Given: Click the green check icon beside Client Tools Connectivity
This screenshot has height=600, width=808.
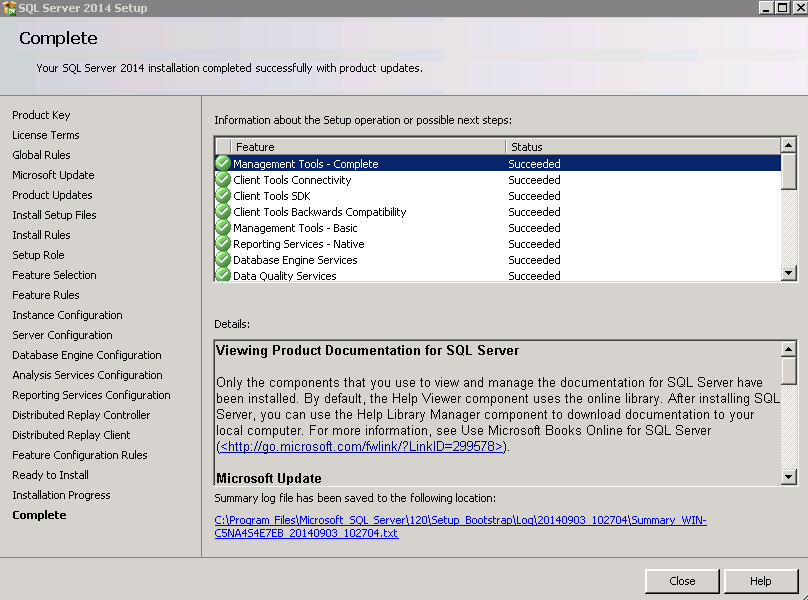Looking at the screenshot, I should [x=223, y=179].
